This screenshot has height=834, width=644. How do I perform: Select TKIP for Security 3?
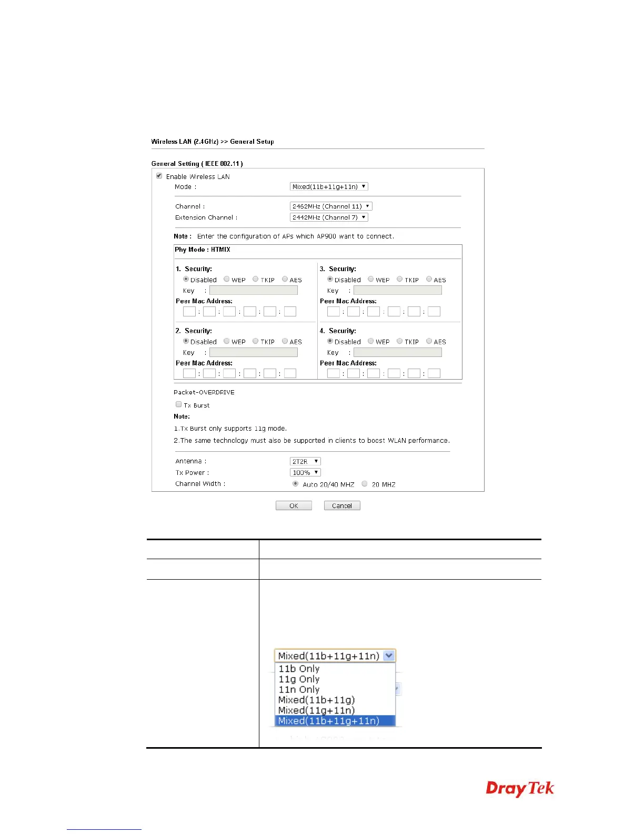[399, 279]
